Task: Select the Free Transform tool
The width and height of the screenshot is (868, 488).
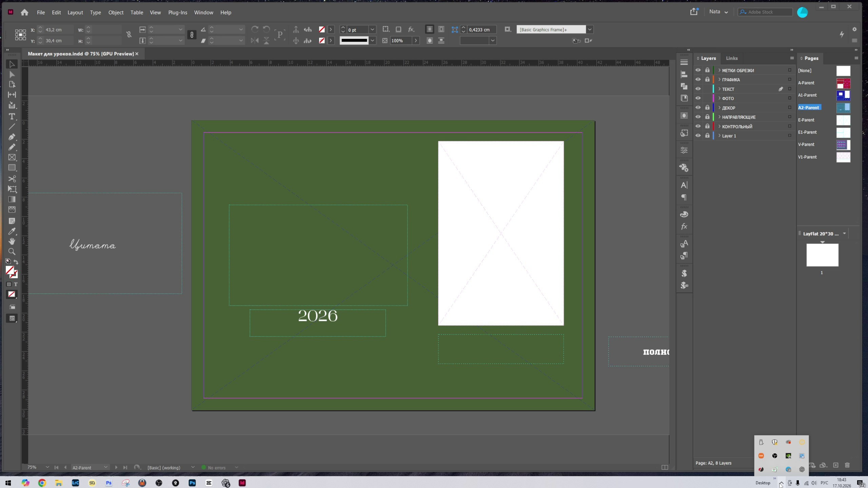Action: point(12,189)
